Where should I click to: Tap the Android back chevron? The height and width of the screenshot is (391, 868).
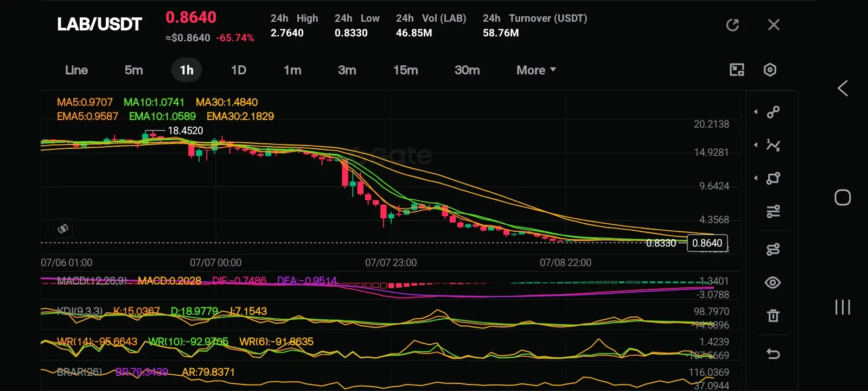(x=843, y=89)
